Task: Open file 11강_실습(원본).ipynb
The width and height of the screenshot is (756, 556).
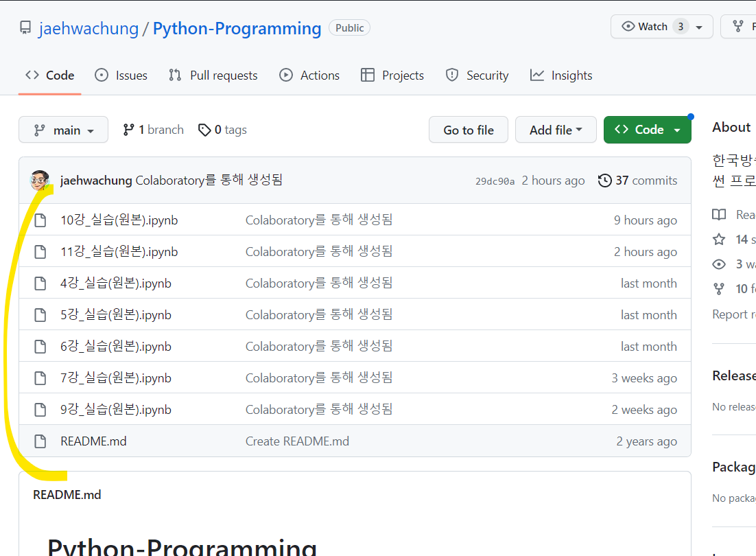Action: tap(119, 252)
